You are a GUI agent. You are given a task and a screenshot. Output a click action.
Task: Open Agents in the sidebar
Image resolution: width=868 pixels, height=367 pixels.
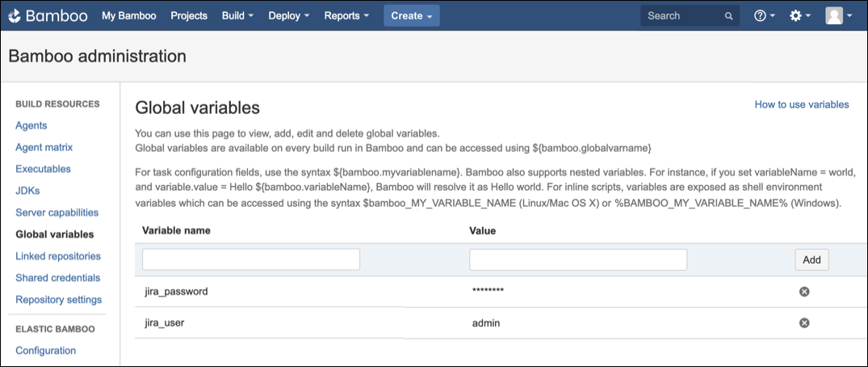tap(31, 125)
